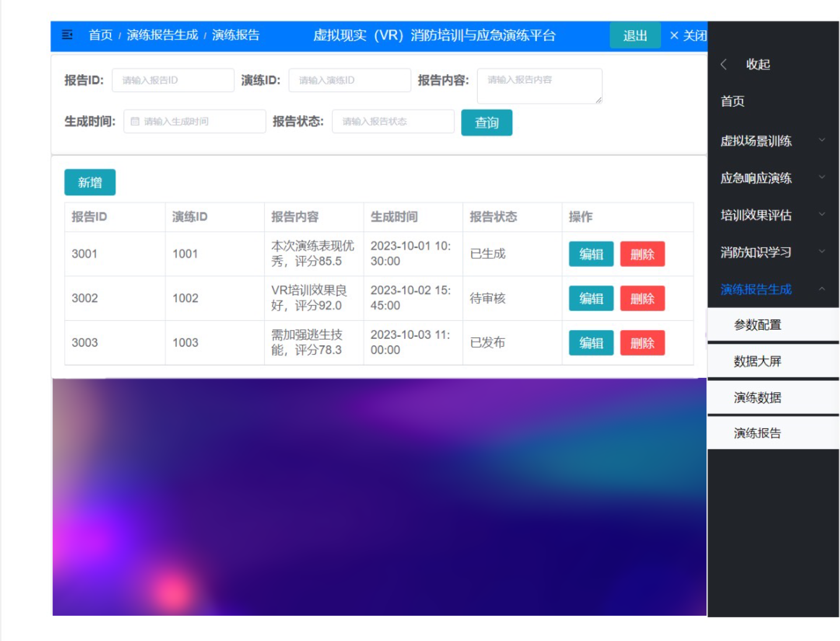Expand the 应急响应演练 submenu arrow
This screenshot has width=840, height=641.
tap(822, 177)
